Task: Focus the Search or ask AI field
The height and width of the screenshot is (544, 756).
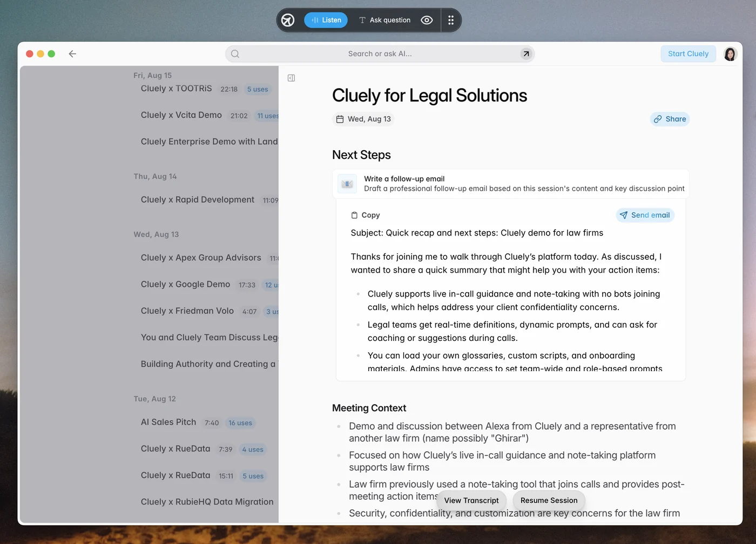Action: coord(380,53)
